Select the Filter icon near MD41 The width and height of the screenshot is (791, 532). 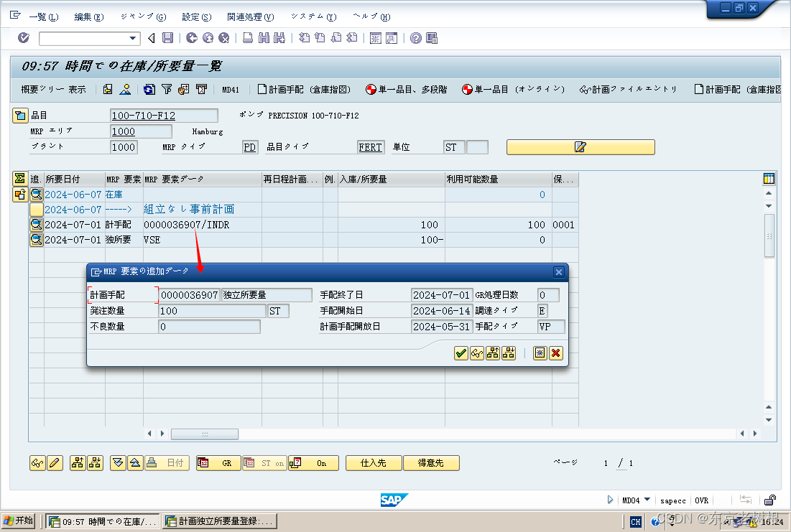[167, 89]
